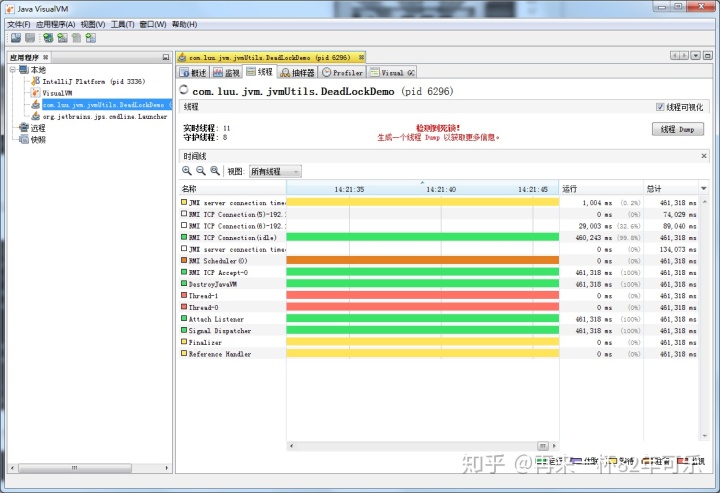Zoom out the threads timeline
This screenshot has width=720, height=493.
coord(201,171)
